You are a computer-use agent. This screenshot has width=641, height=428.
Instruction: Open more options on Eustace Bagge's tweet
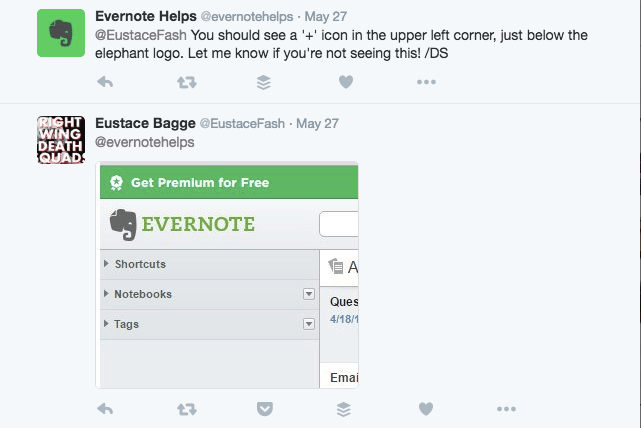507,409
